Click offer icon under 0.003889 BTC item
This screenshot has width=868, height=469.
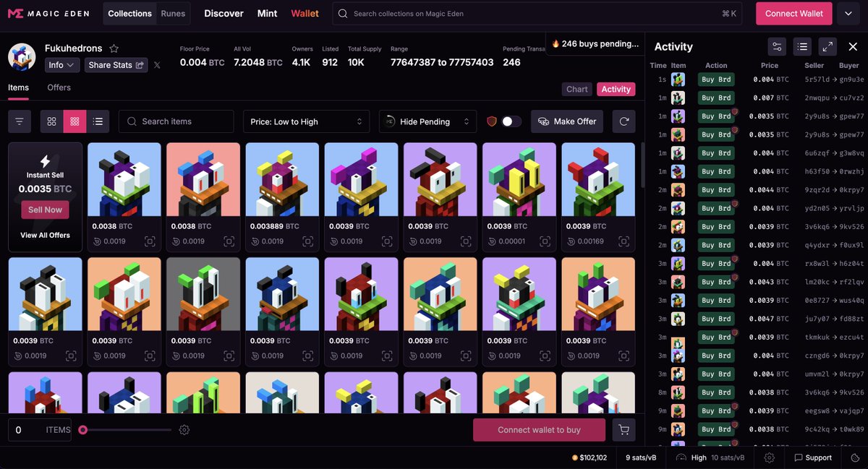(255, 241)
